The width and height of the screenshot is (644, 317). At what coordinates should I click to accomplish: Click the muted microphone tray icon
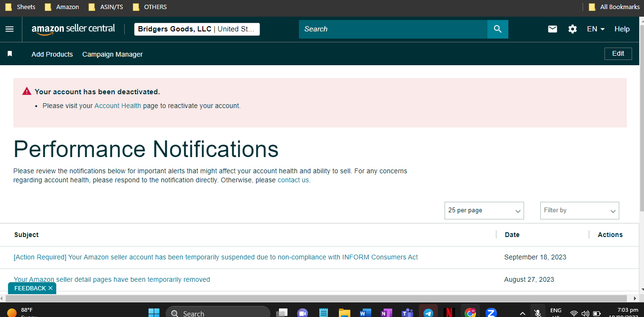(538, 313)
